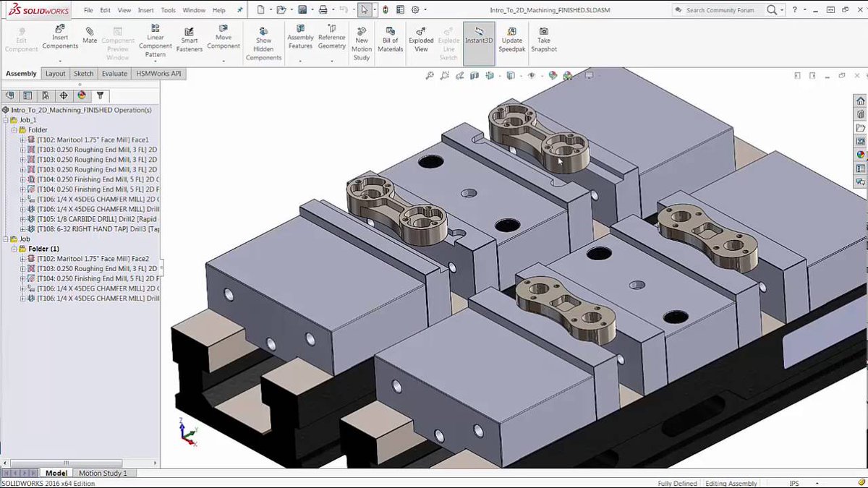Click the Zoom to Fit icon
868x488 pixels.
click(x=430, y=75)
